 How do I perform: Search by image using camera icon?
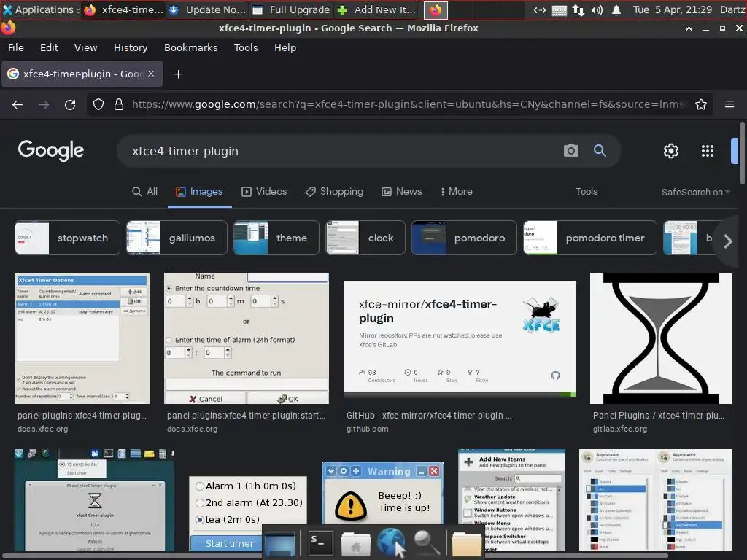pyautogui.click(x=570, y=151)
